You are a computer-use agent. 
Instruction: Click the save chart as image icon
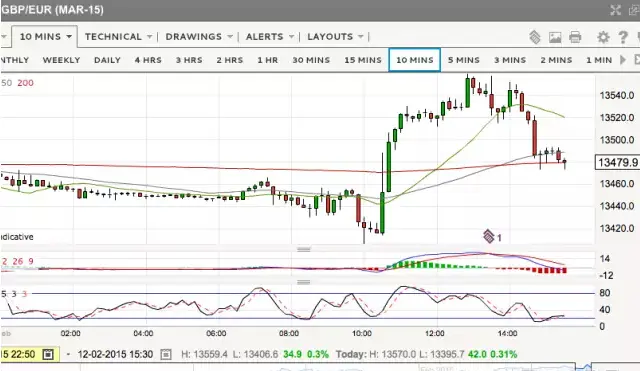click(555, 38)
